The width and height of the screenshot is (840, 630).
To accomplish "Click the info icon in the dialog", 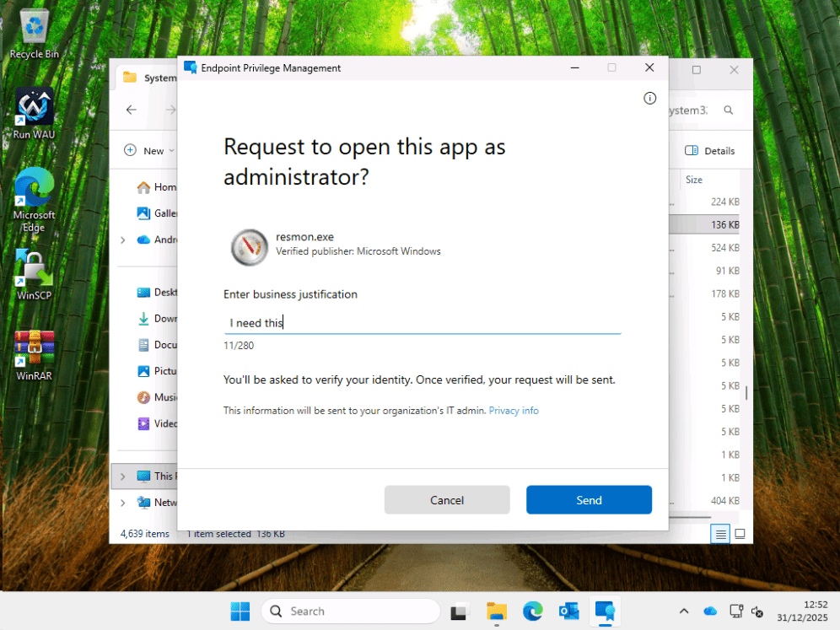I will coord(649,99).
